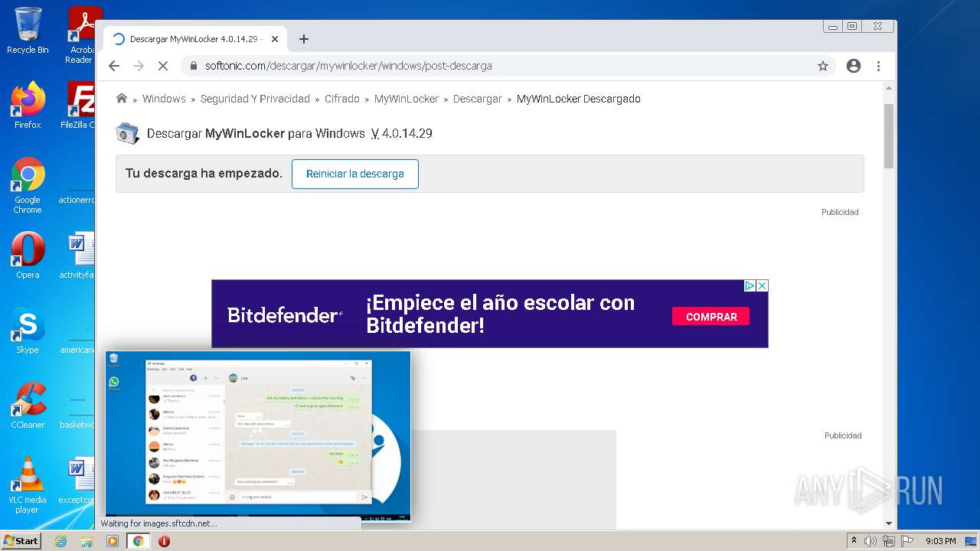The height and width of the screenshot is (551, 980).
Task: Open Firefox desktop shortcut
Action: (28, 106)
